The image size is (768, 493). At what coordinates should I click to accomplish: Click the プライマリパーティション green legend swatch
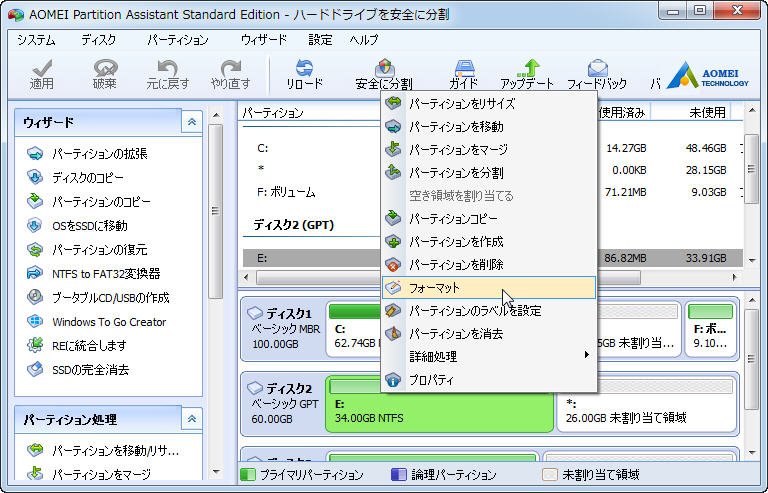(x=247, y=474)
